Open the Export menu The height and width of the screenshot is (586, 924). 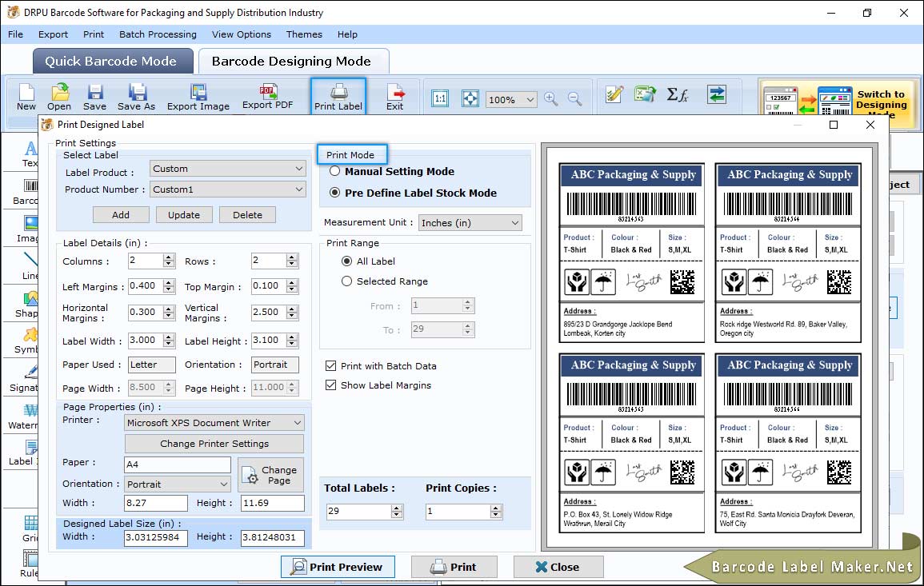[53, 34]
